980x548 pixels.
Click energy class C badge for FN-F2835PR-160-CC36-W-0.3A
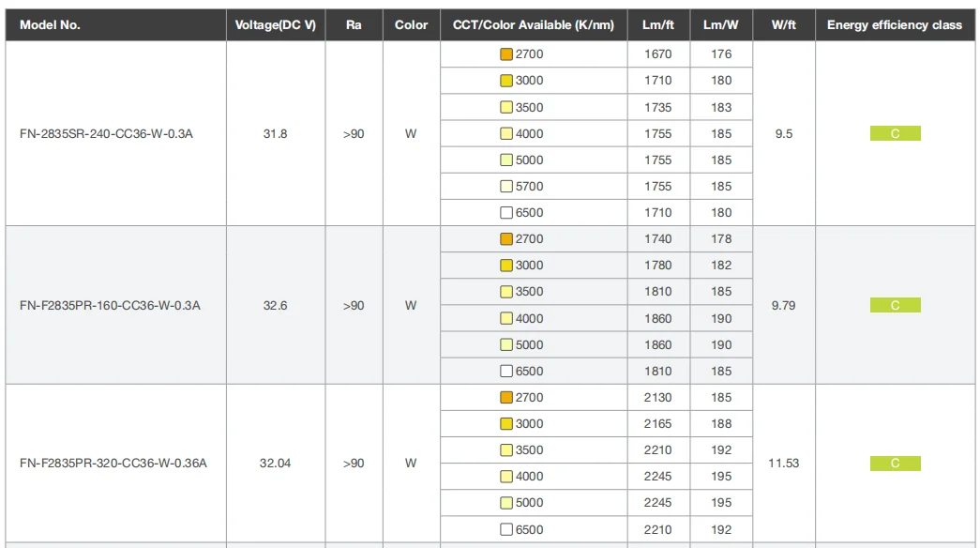click(x=895, y=306)
